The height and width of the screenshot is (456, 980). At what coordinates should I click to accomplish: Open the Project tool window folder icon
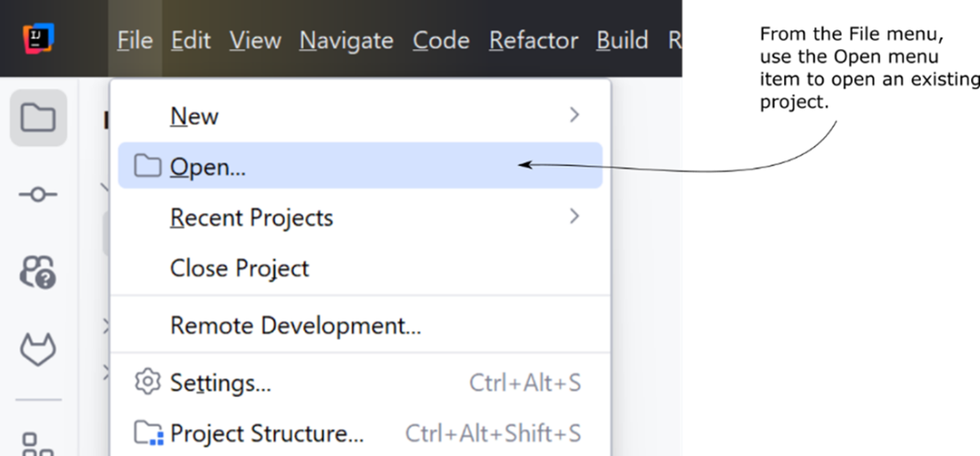tap(38, 118)
